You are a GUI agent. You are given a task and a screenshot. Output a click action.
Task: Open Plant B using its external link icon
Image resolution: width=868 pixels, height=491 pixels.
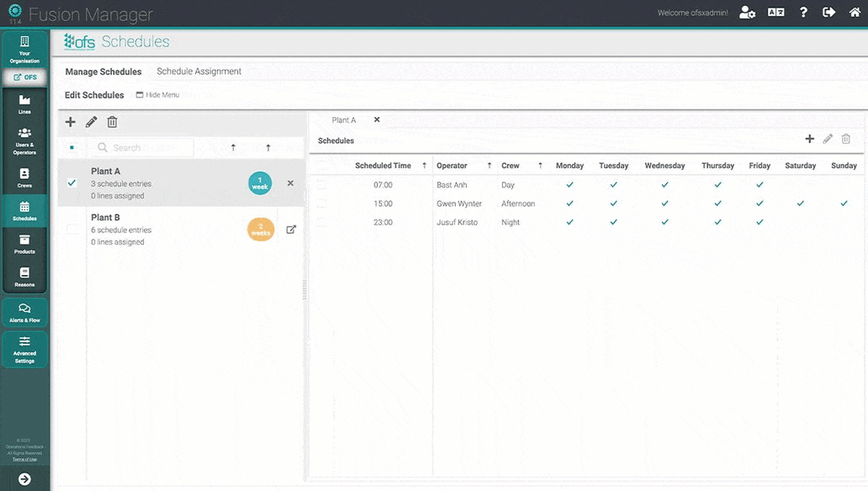pyautogui.click(x=291, y=230)
